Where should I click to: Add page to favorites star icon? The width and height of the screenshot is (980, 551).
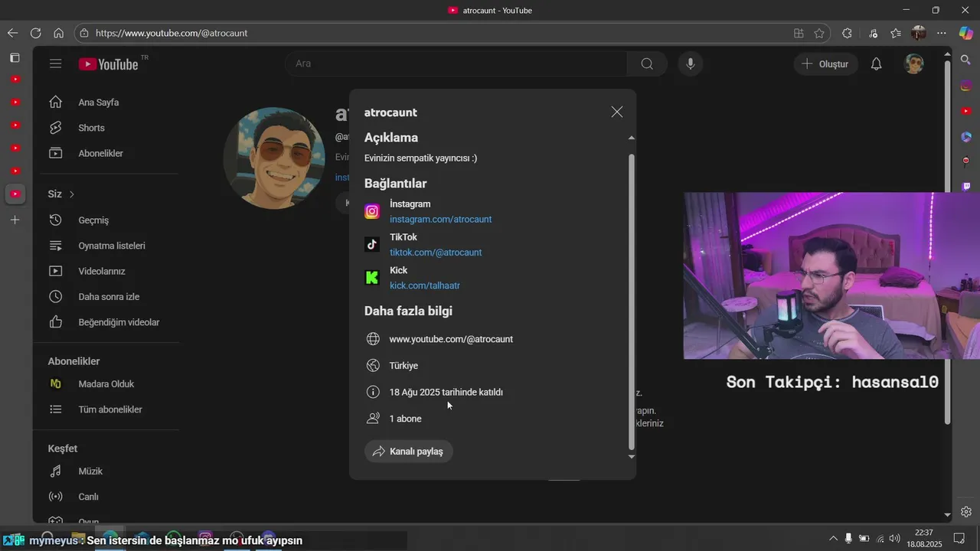(819, 33)
